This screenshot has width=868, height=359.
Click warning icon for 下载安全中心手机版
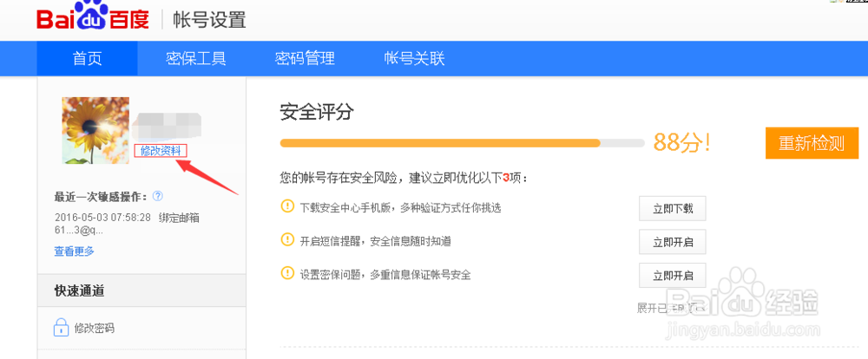[x=287, y=207]
